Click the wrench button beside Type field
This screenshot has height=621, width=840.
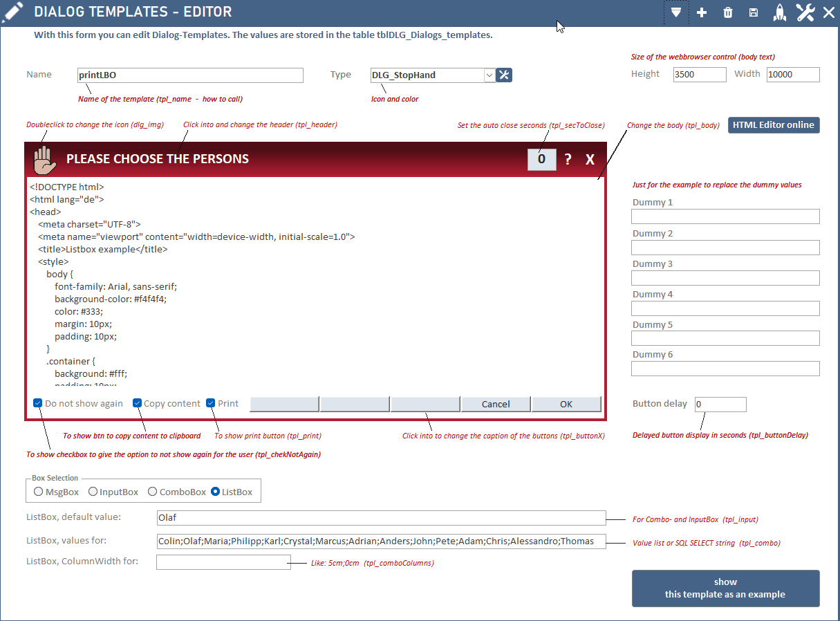(x=504, y=75)
